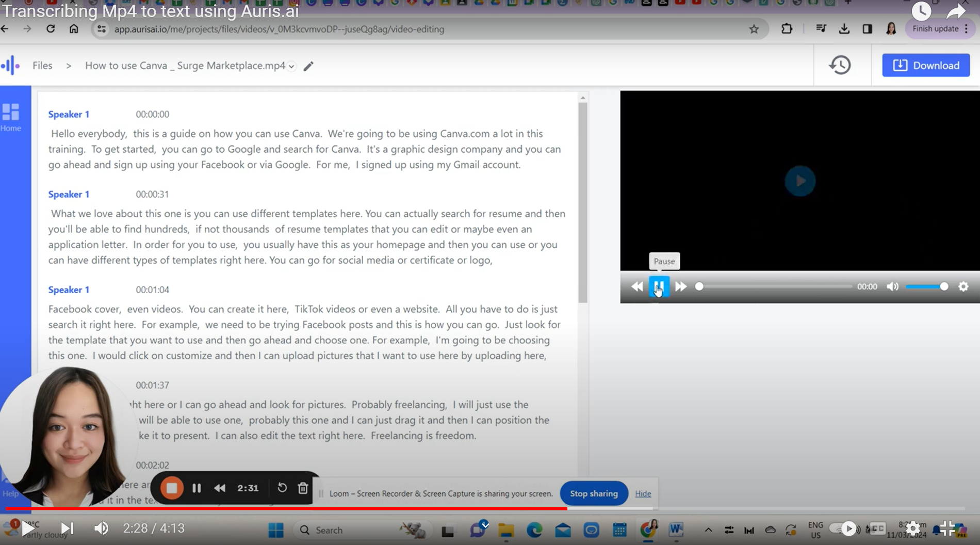Click the 00:02:02 timestamp
This screenshot has width=980, height=545.
coord(152,465)
